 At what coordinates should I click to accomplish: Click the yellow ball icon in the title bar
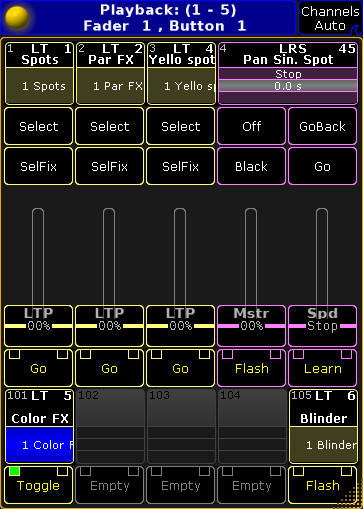[17, 18]
